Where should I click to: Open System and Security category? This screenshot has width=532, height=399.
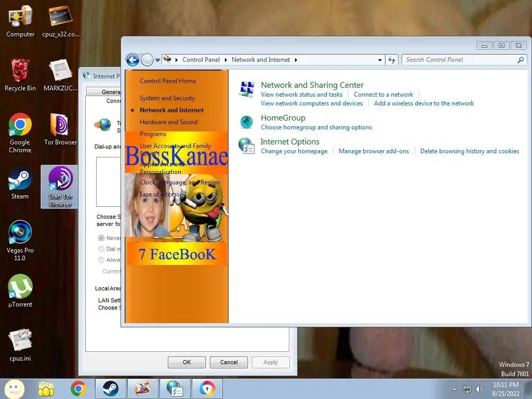tap(167, 98)
